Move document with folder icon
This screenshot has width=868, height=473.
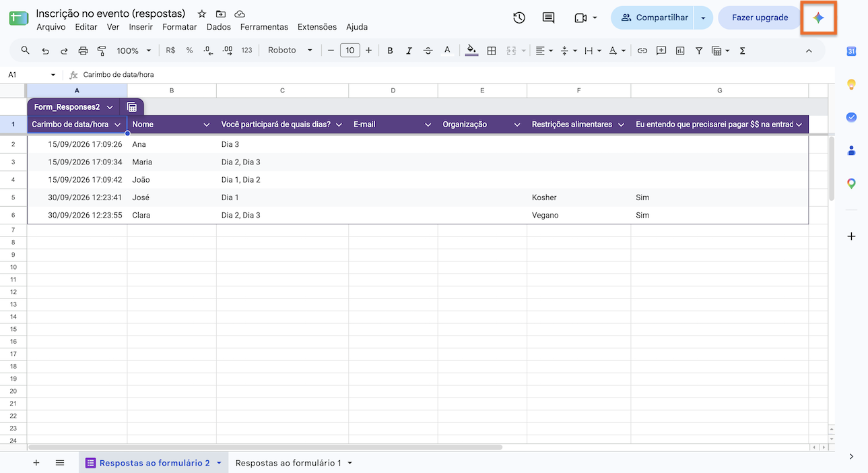221,14
